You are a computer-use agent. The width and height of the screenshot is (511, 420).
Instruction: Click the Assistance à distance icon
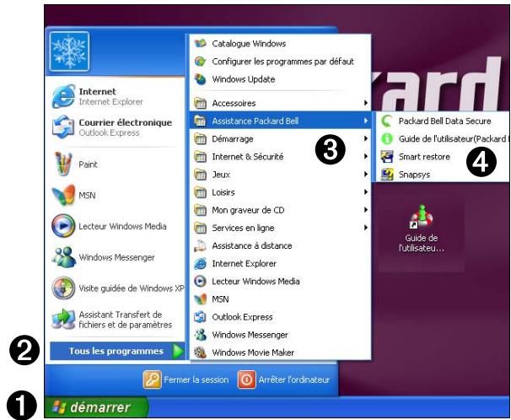200,245
